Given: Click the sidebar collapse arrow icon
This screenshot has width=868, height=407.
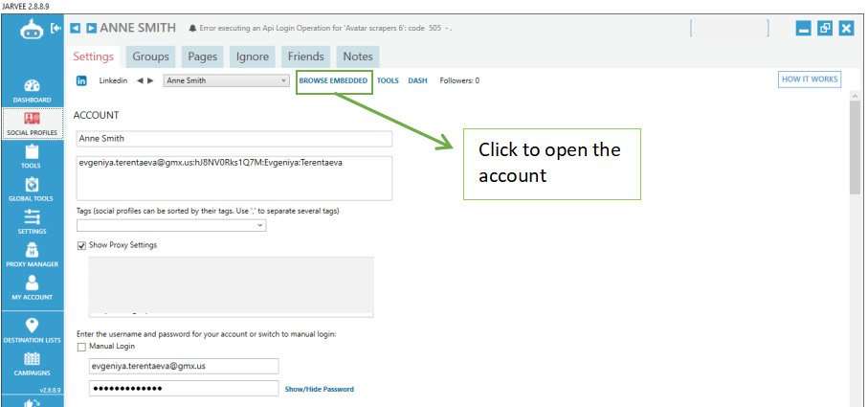Looking at the screenshot, I should point(56,28).
